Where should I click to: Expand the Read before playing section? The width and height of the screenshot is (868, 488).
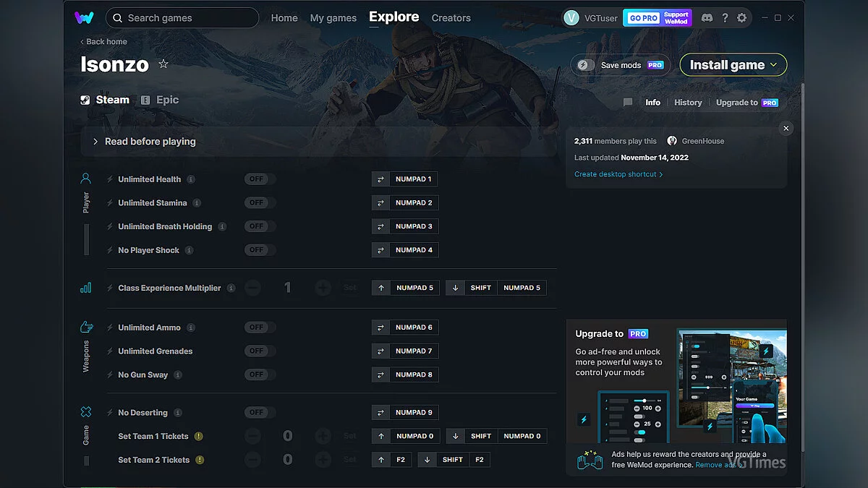click(319, 142)
